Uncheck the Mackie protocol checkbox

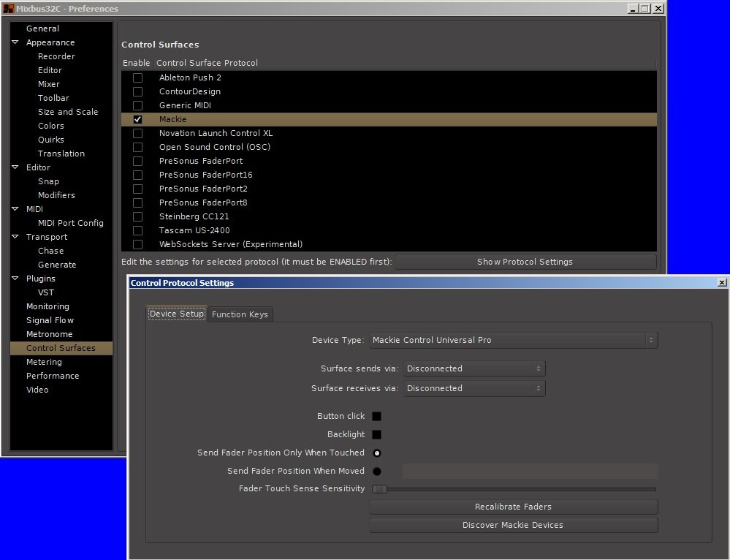click(x=137, y=119)
